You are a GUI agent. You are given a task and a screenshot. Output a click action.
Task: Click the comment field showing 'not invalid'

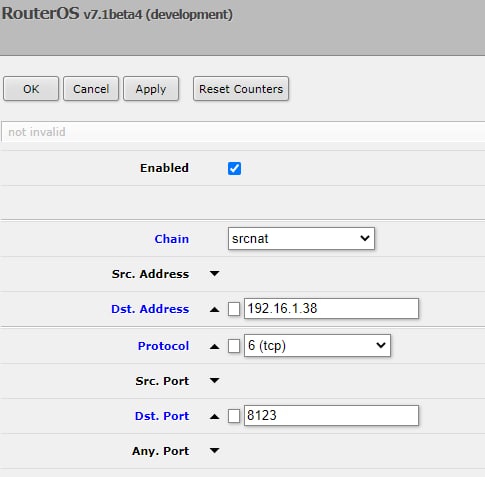[x=243, y=132]
